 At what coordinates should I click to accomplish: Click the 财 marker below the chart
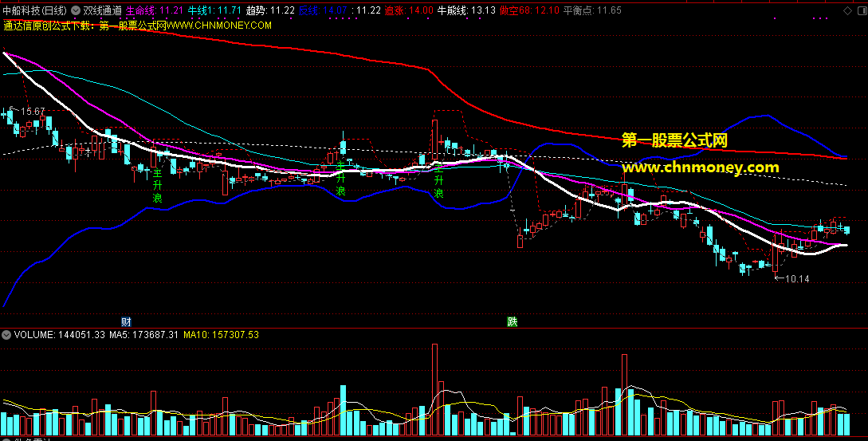coord(126,322)
